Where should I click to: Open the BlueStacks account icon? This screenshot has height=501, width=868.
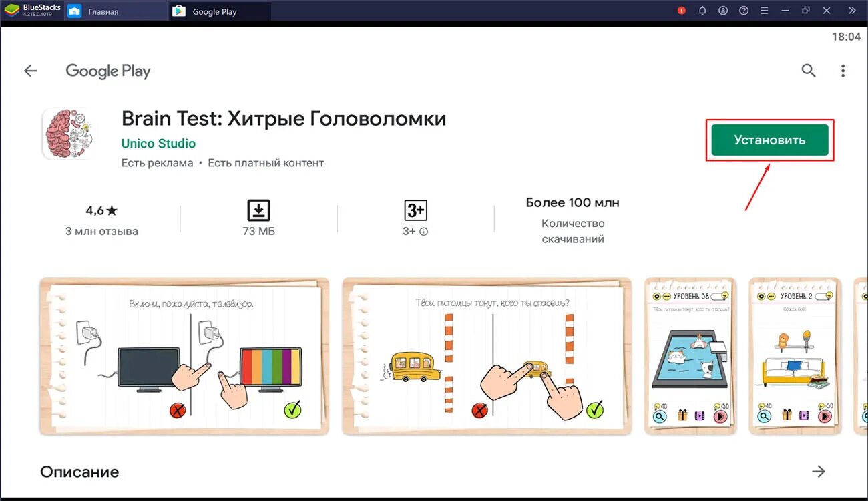pos(723,11)
